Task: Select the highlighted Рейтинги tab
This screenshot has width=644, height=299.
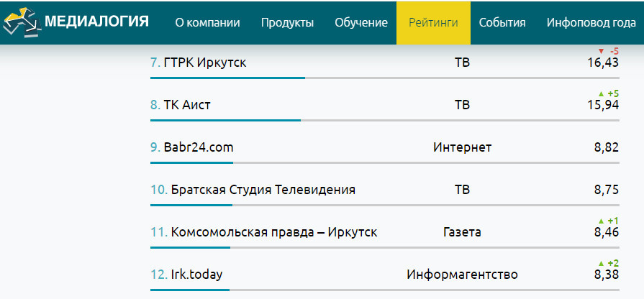Action: pyautogui.click(x=433, y=23)
